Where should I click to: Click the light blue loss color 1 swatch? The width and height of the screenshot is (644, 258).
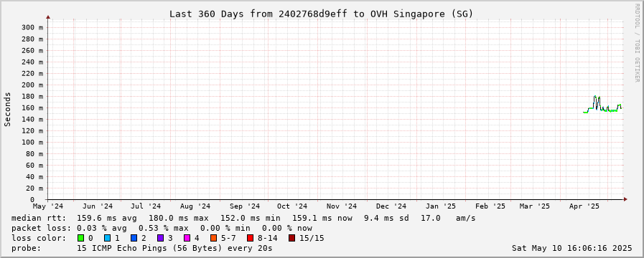pyautogui.click(x=108, y=238)
